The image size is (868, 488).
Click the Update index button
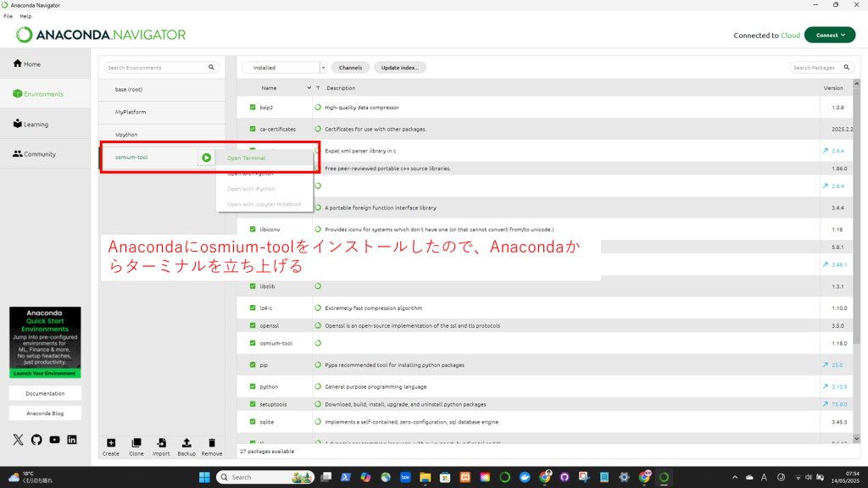(400, 68)
